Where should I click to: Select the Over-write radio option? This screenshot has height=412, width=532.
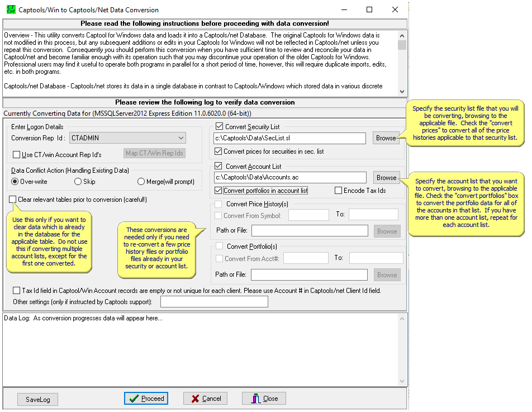(x=15, y=182)
